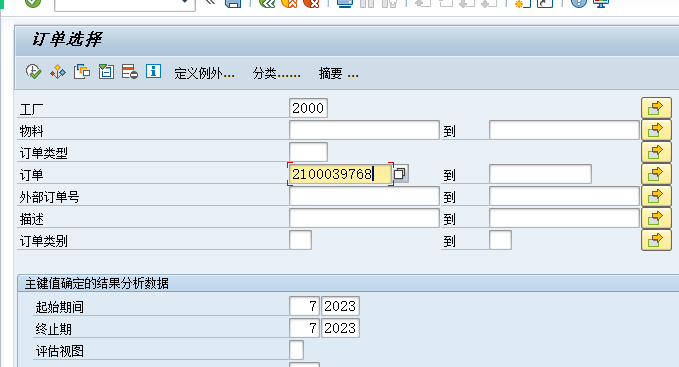Click the 评估视图 label
The width and height of the screenshot is (679, 367).
(60, 351)
